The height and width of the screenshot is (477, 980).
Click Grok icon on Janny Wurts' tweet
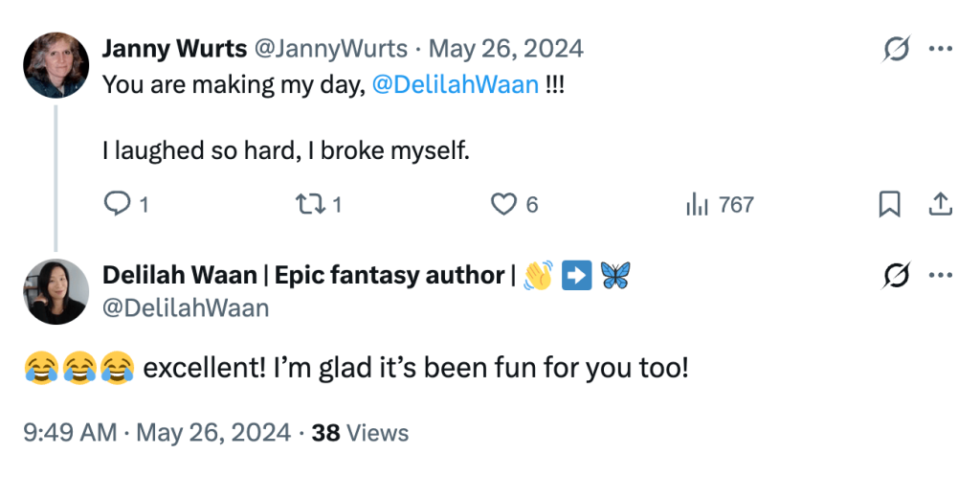[896, 49]
